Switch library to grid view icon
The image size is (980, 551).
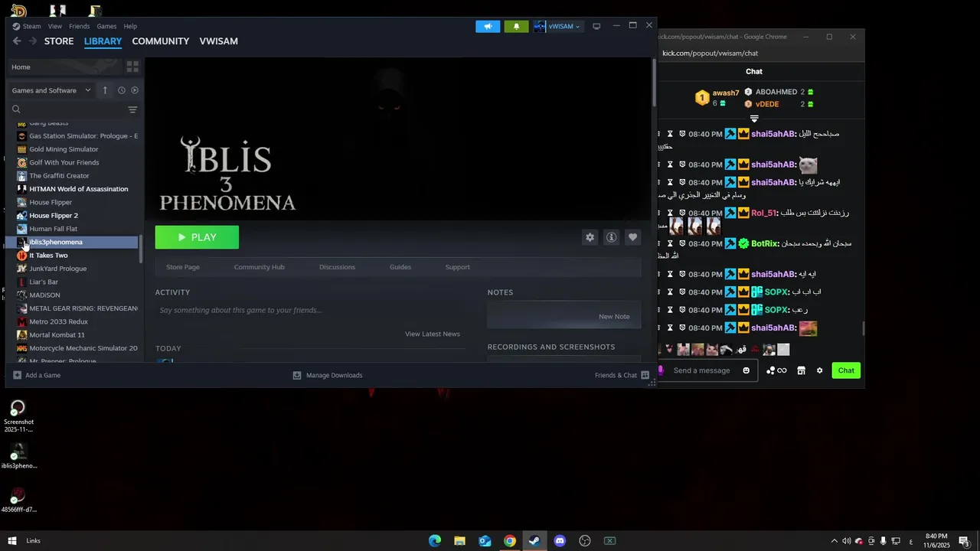pyautogui.click(x=132, y=67)
